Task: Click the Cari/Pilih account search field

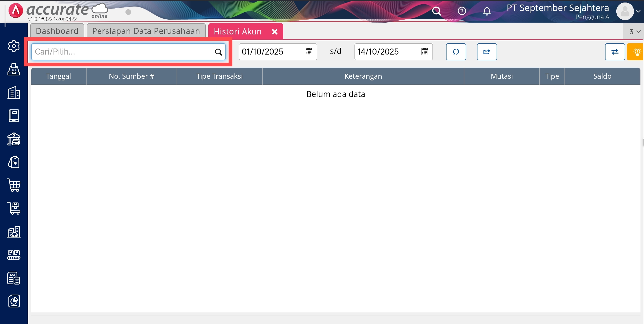Action: pos(123,52)
